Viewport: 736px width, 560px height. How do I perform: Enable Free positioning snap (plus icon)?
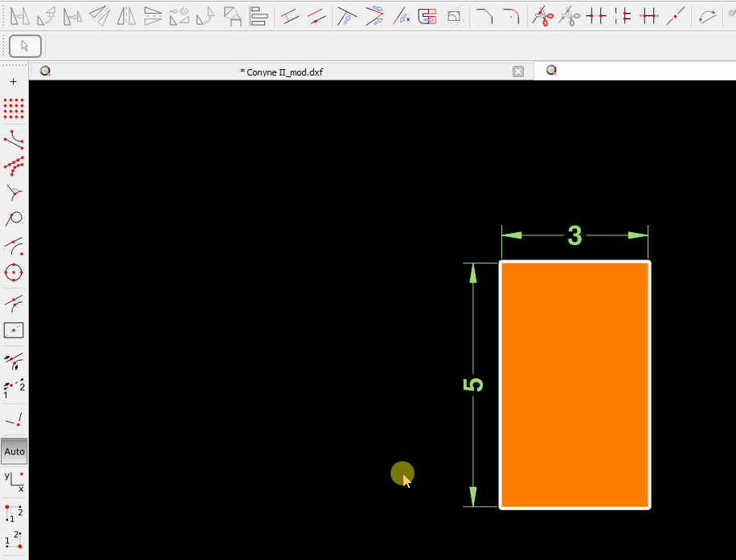(14, 82)
